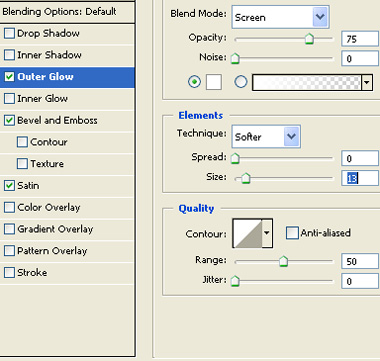Select the Inner Glow style row
The image size is (380, 361).
(67, 99)
